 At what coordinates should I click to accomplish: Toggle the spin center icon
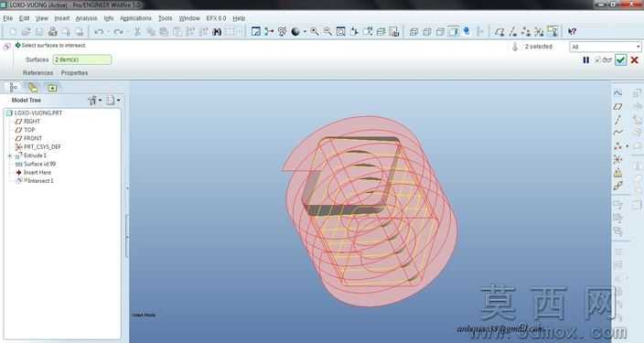coord(269,32)
